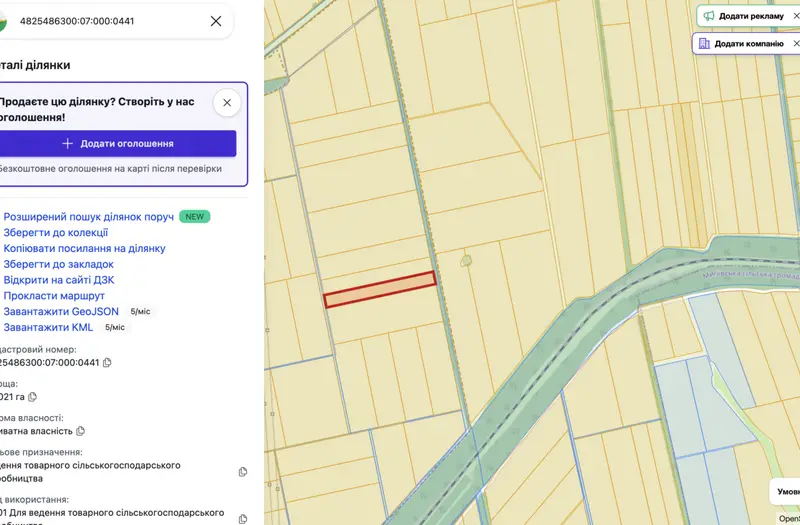Click 'Зберегти до колекції' link

(x=56, y=233)
